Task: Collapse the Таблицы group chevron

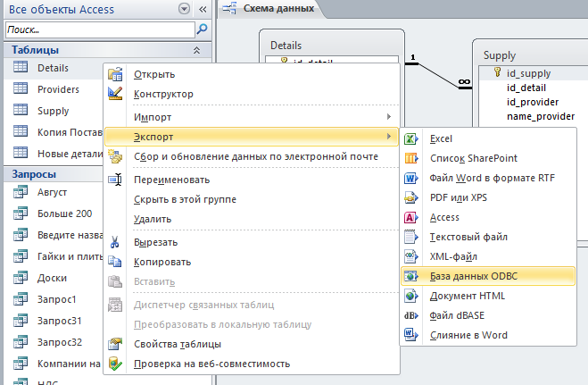Action: [196, 50]
